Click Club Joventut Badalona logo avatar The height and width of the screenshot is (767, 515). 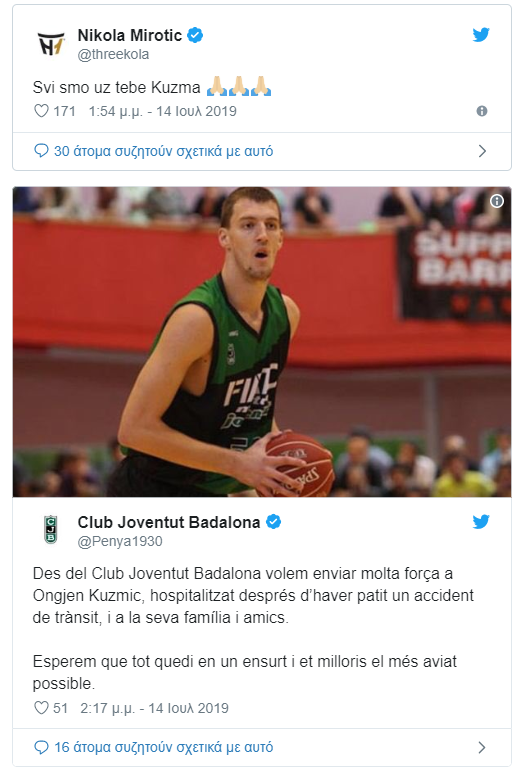coord(50,530)
